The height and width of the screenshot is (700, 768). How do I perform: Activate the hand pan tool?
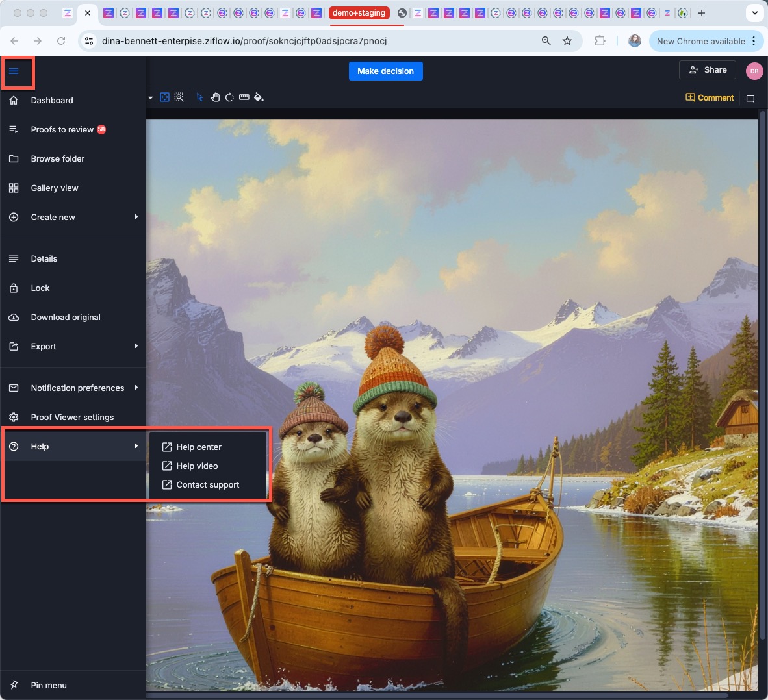pyautogui.click(x=214, y=97)
